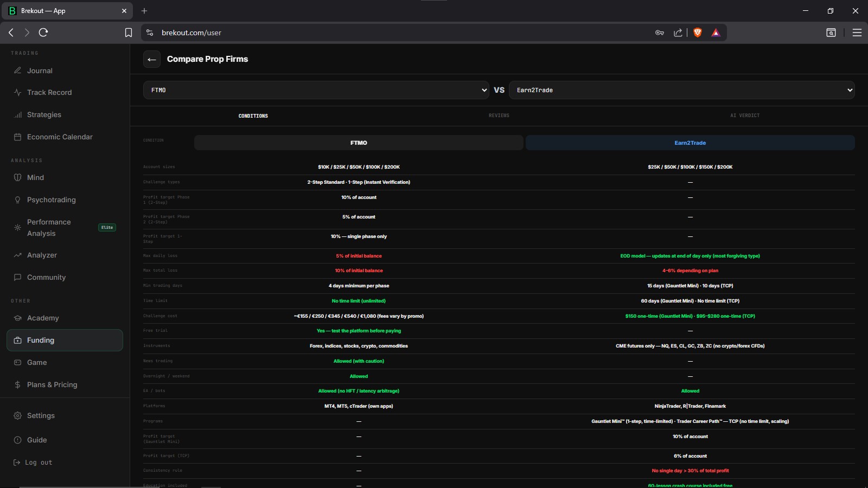868x488 pixels.
Task: Switch to the Reviews tab
Action: coord(499,115)
